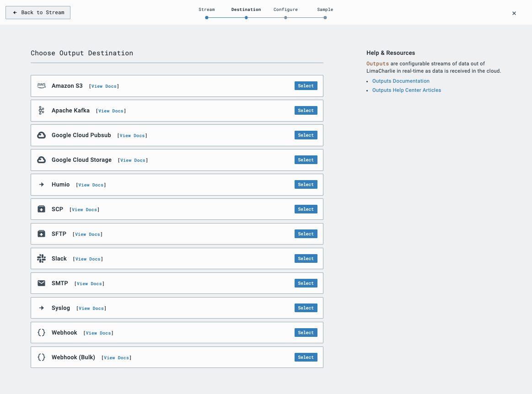Open View Docs for Syslog

(91, 309)
